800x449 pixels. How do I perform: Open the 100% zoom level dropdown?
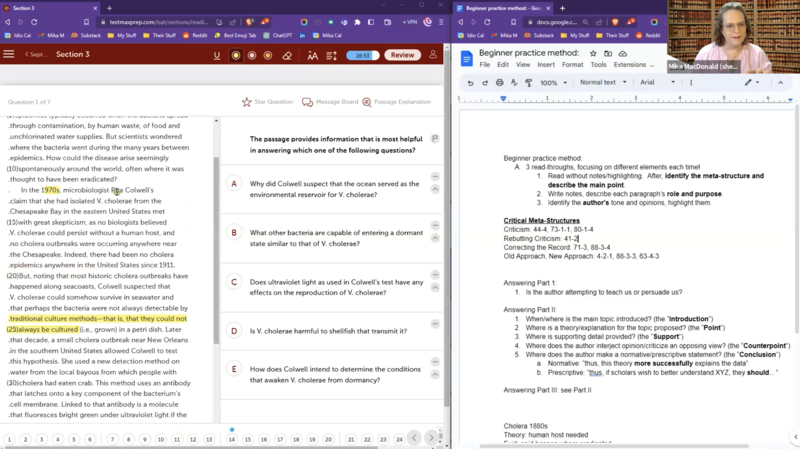pos(554,83)
